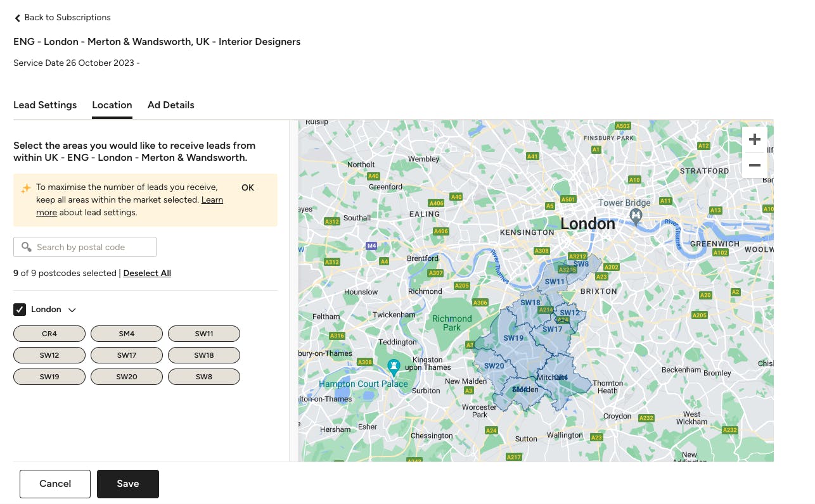Dismiss the tip with OK
The width and height of the screenshot is (815, 504).
[248, 188]
